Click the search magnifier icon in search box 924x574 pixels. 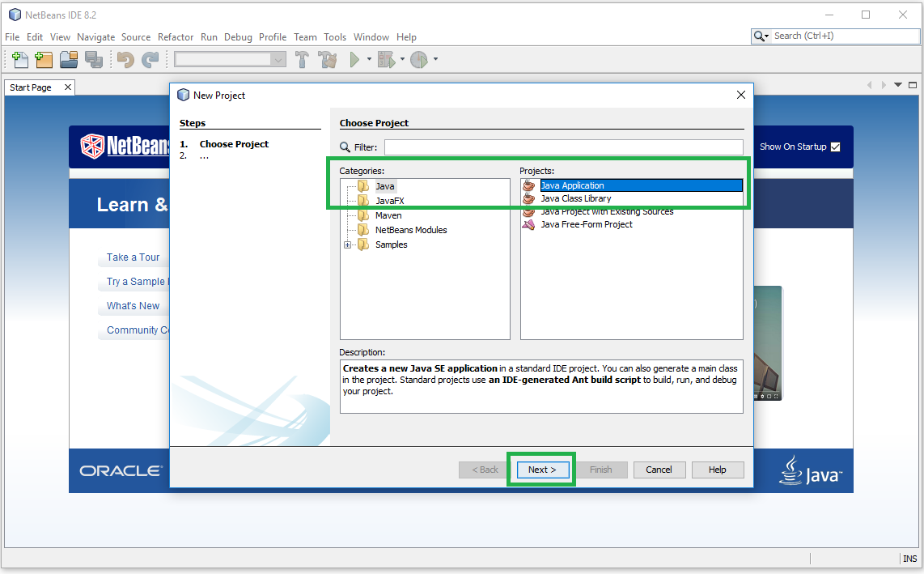[x=761, y=36]
